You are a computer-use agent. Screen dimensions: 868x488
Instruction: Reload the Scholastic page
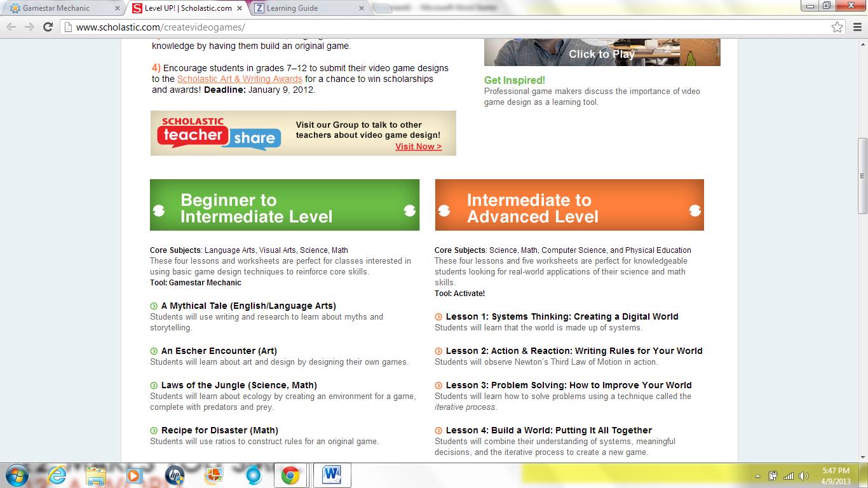tap(48, 27)
